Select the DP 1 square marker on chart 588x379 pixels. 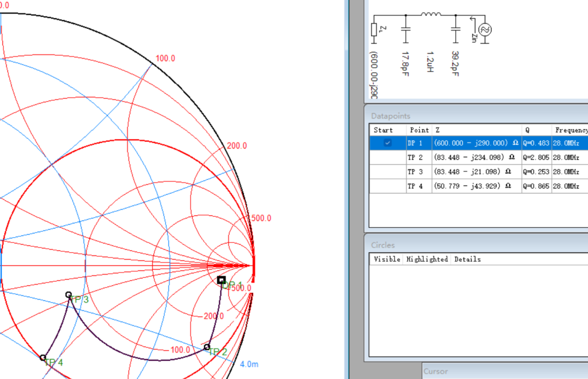pos(221,280)
